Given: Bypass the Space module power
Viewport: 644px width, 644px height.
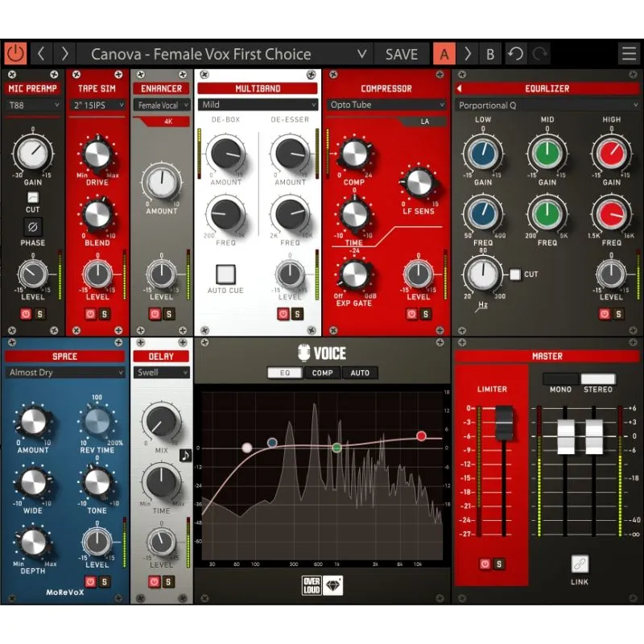Looking at the screenshot, I should coord(90,581).
